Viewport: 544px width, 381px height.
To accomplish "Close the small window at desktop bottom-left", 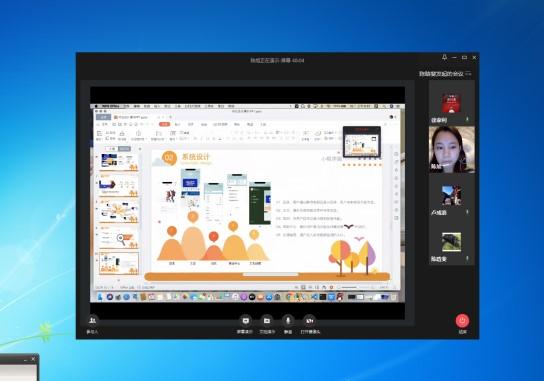I will pyautogui.click(x=33, y=359).
